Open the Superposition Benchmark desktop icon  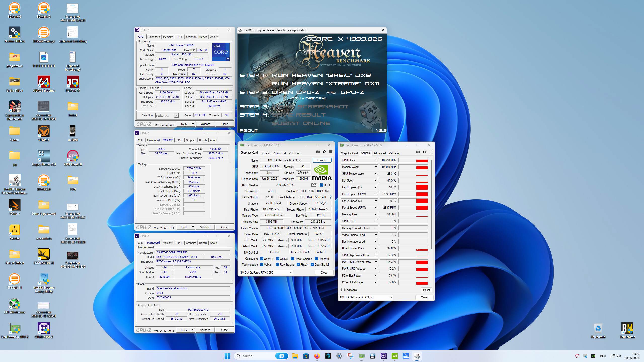point(14,110)
